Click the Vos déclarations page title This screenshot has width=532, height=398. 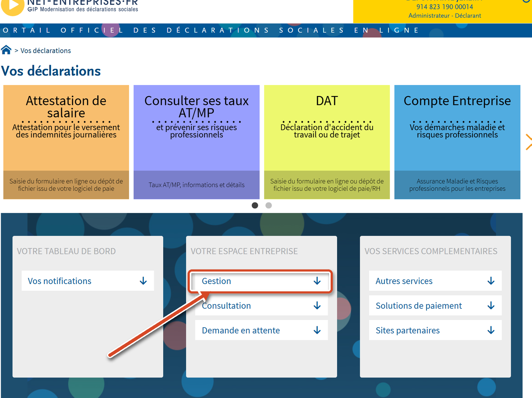click(x=51, y=71)
